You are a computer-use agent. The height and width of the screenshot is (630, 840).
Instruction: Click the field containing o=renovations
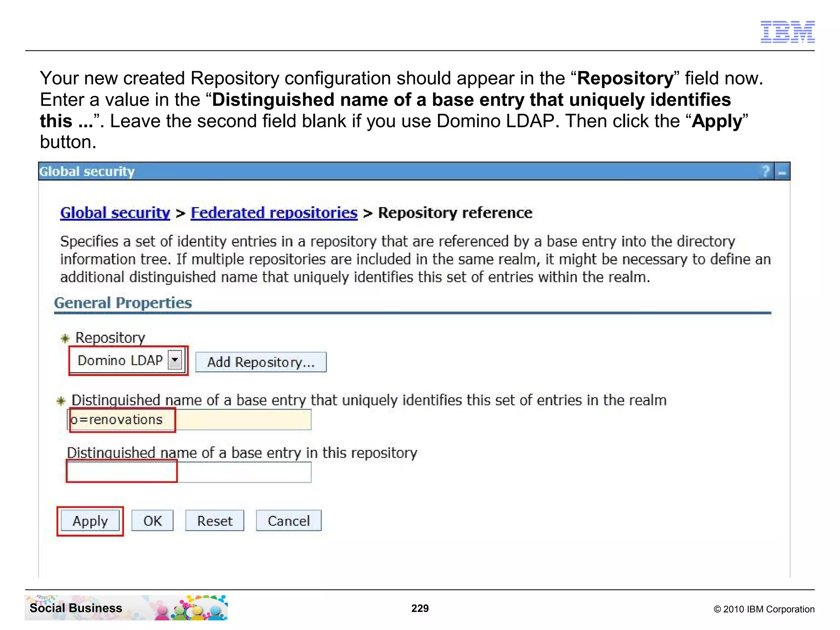189,420
